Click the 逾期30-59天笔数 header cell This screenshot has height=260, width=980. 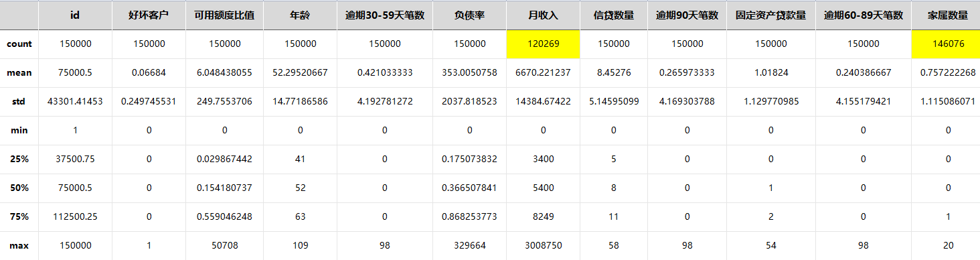click(x=385, y=15)
